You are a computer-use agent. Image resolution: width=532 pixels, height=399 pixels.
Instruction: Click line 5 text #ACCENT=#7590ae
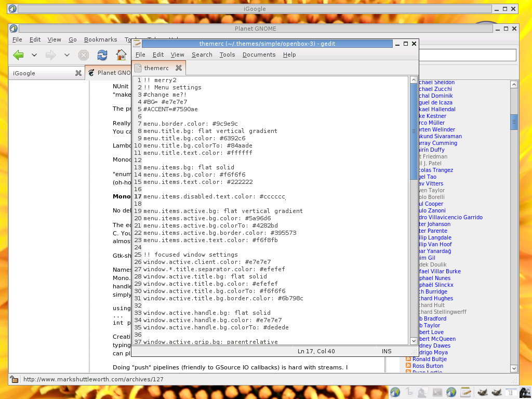[x=170, y=109]
